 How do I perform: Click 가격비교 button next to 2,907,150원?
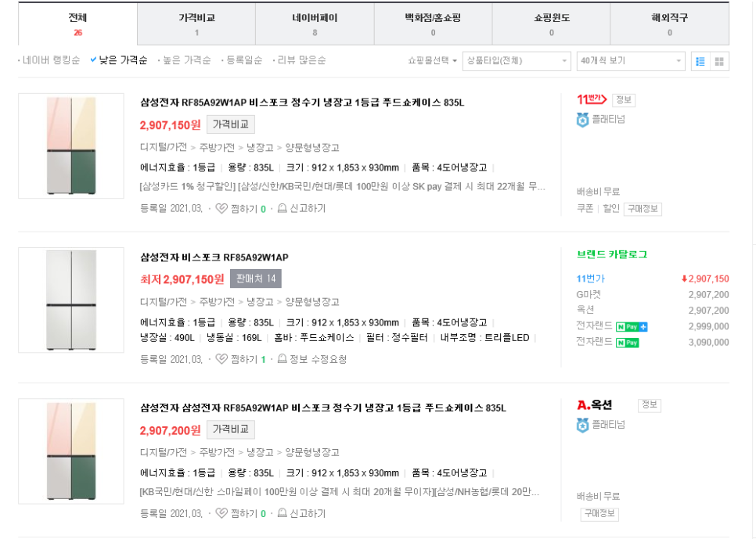coord(230,124)
